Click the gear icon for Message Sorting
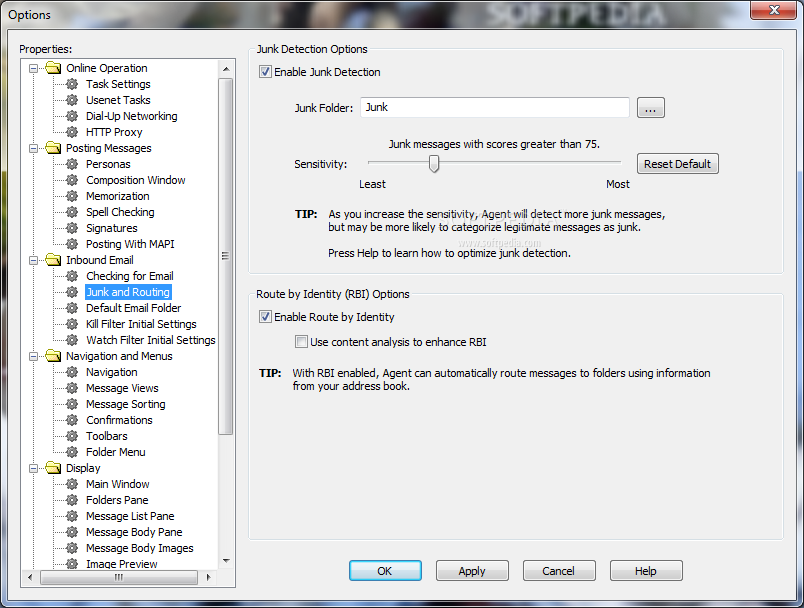 pos(72,404)
